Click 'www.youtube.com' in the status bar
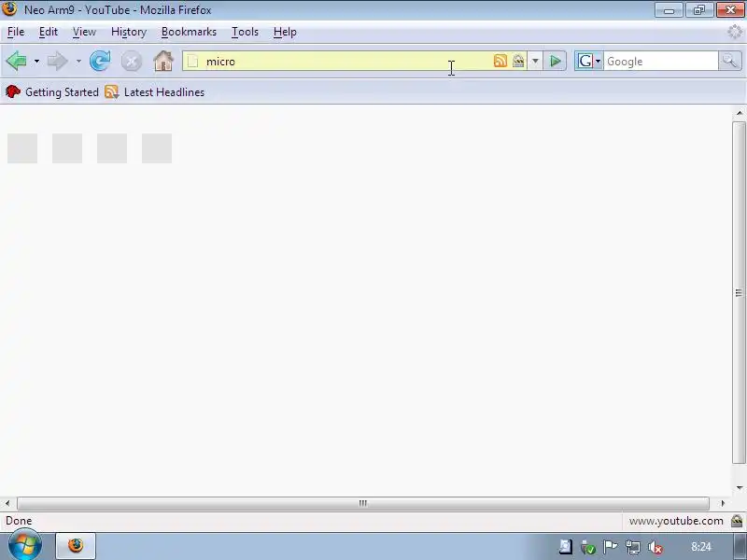The image size is (747, 560). pos(676,521)
